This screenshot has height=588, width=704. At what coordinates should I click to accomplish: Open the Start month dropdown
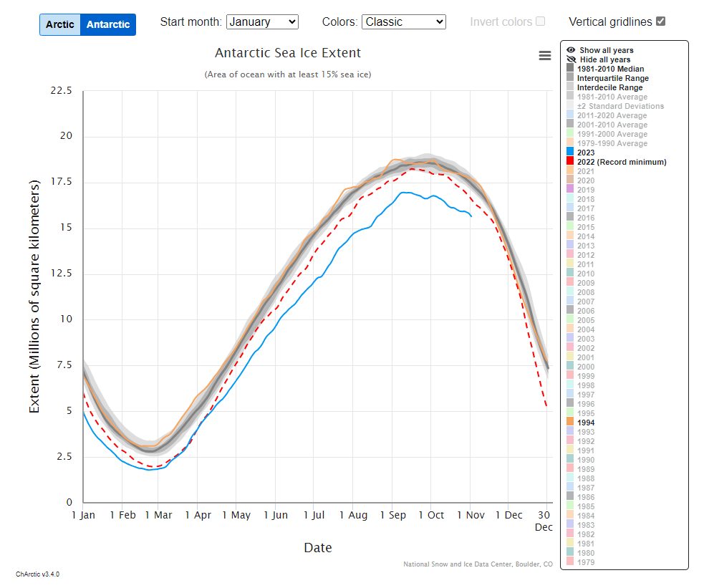261,21
